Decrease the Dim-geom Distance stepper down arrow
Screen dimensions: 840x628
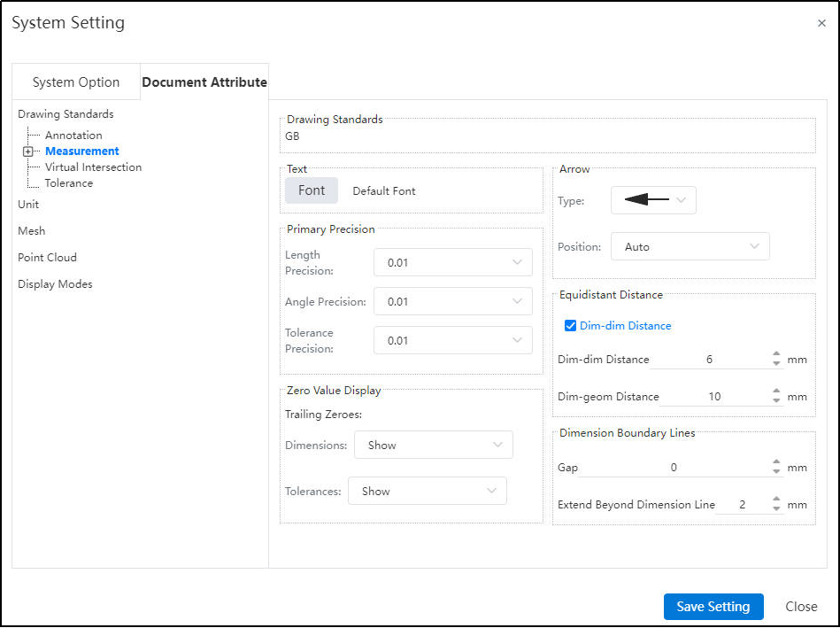point(776,401)
